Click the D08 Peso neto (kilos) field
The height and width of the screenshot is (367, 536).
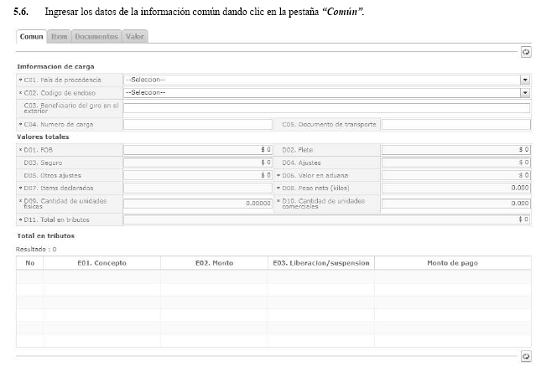click(456, 188)
